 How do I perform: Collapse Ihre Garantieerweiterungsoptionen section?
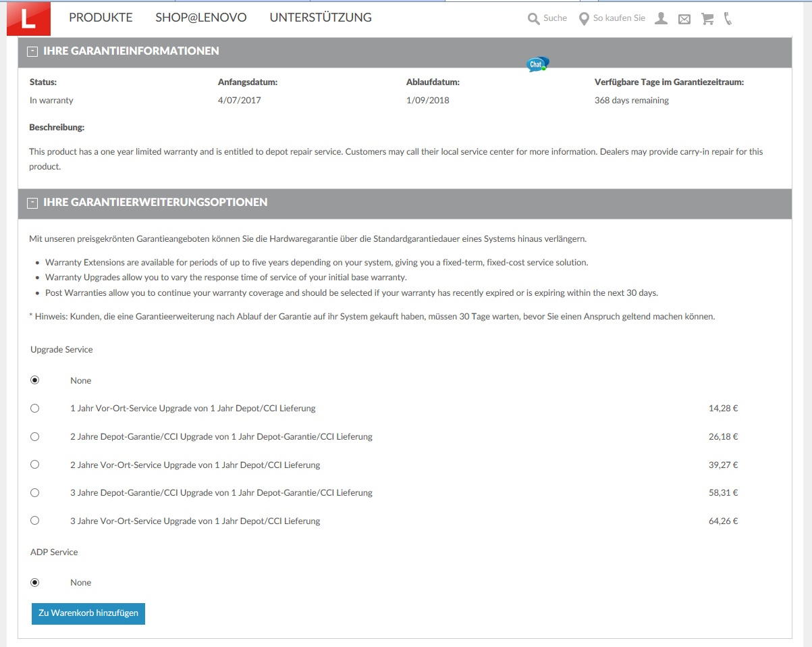[x=32, y=203]
